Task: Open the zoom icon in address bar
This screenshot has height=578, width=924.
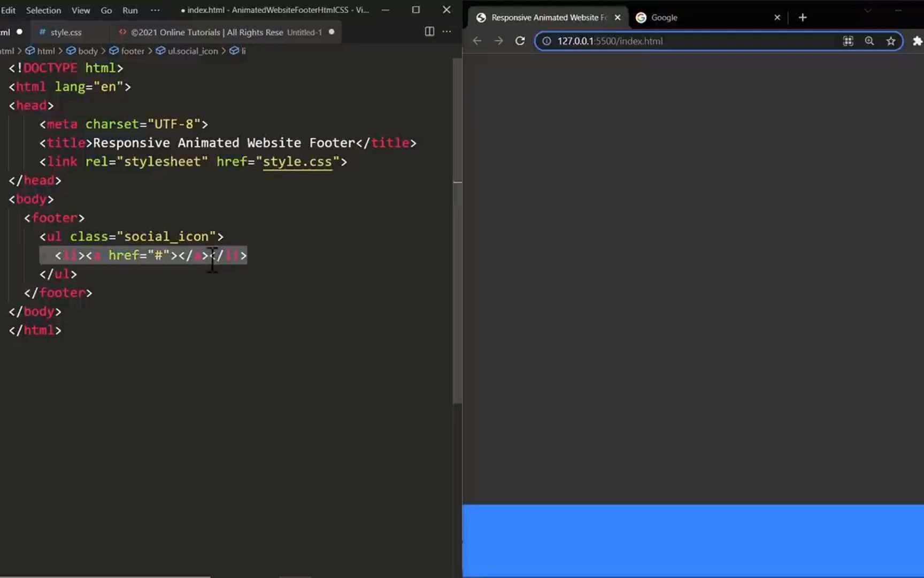Action: click(869, 41)
